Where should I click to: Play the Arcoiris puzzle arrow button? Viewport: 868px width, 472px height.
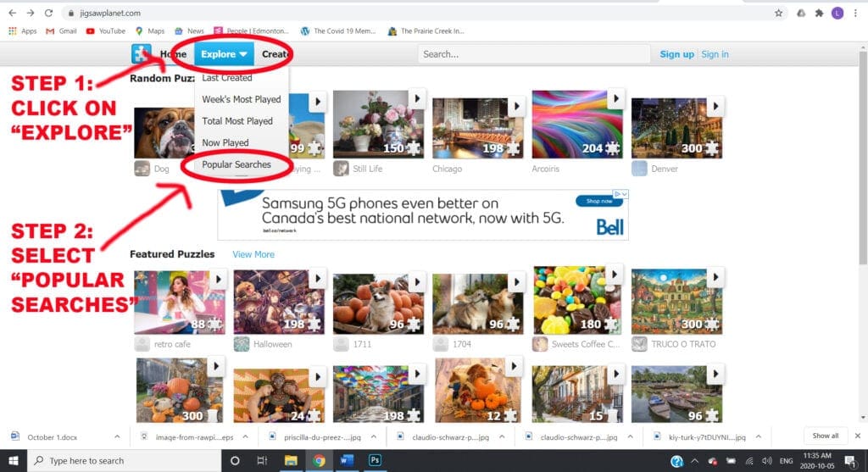[x=615, y=98]
